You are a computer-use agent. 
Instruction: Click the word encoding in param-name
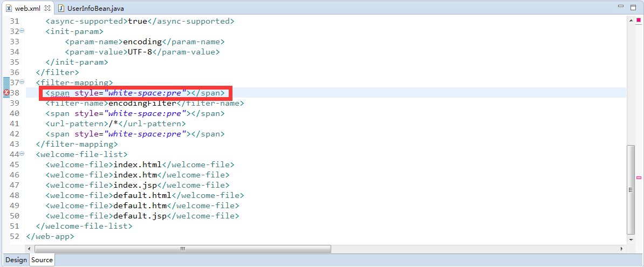(142, 42)
